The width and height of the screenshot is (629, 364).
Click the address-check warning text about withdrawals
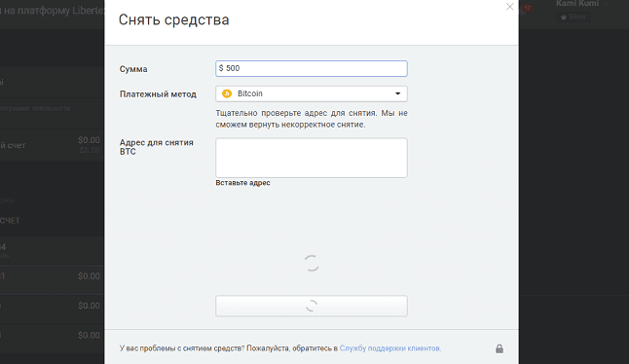312,119
